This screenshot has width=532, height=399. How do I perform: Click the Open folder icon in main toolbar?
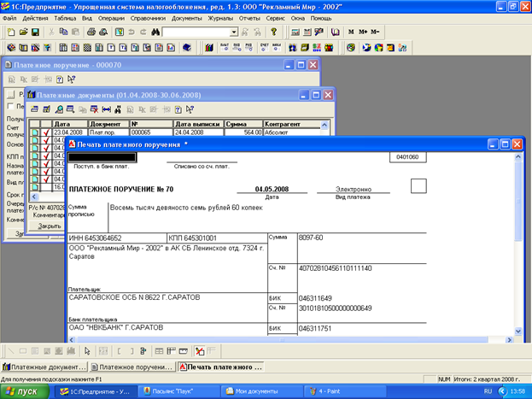(x=23, y=32)
